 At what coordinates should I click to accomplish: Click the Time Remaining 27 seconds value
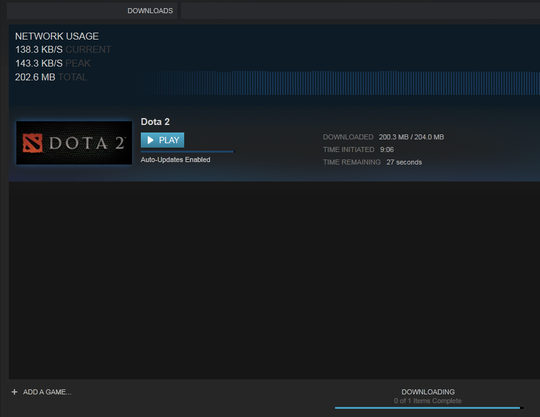404,162
